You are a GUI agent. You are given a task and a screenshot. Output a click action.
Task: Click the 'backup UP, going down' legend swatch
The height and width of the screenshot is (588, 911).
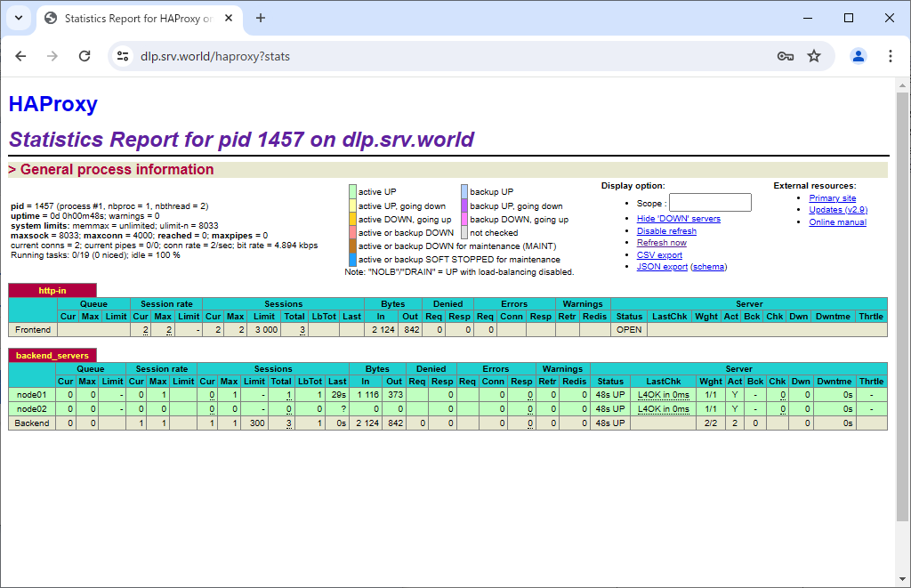point(464,205)
